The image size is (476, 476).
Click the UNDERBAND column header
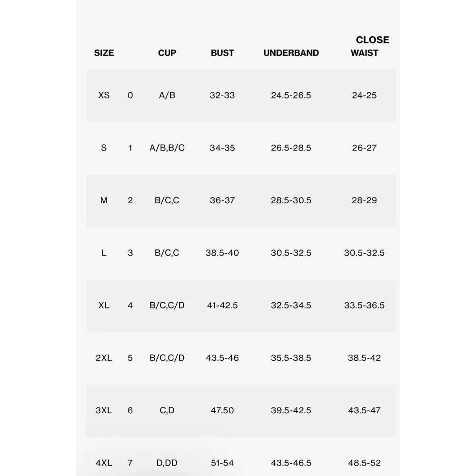click(291, 53)
